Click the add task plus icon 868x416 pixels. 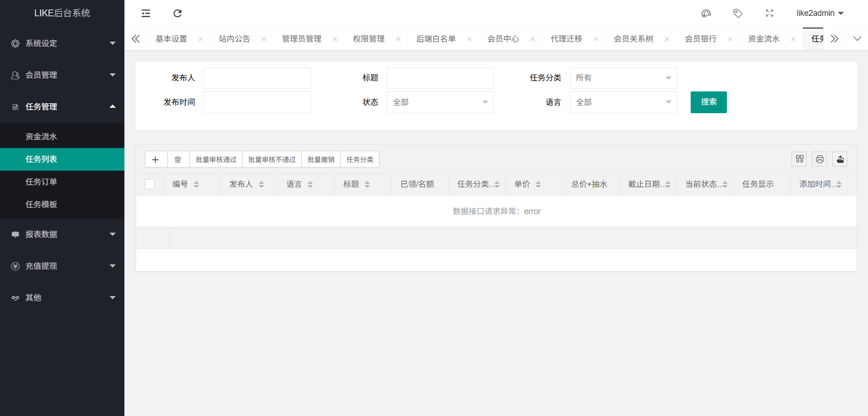point(155,159)
